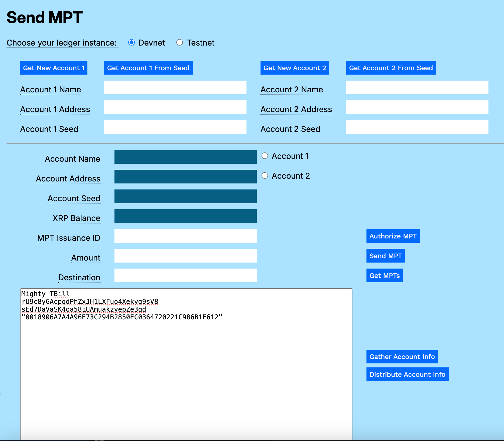504x441 pixels.
Task: Click the Get New Account 1 button
Action: pyautogui.click(x=54, y=68)
